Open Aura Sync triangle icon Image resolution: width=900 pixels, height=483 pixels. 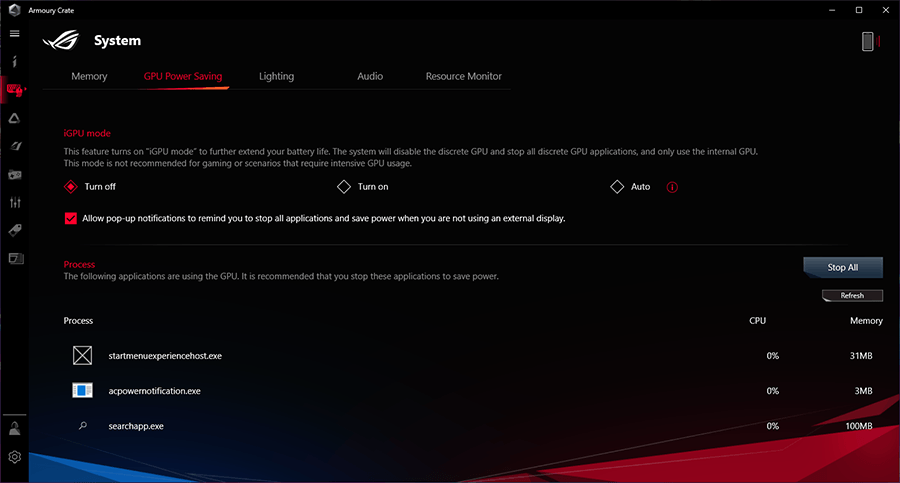(15, 118)
